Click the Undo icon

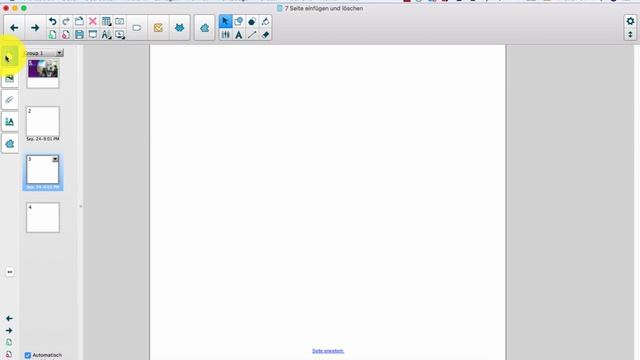[53, 21]
